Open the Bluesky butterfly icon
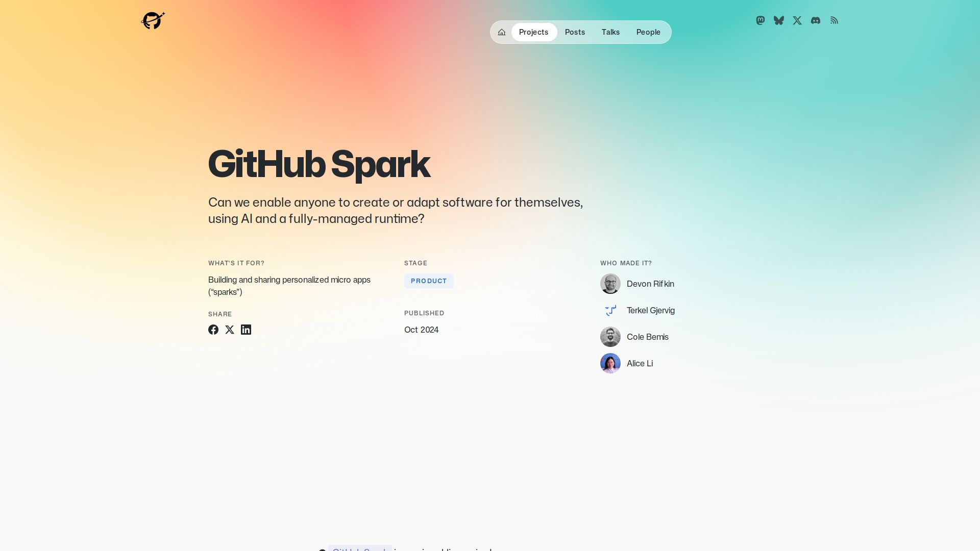Screen dimensions: 980x551 click(779, 20)
